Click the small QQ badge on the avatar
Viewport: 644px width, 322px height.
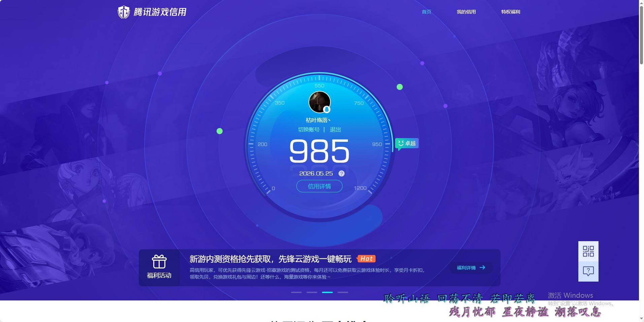point(327,109)
